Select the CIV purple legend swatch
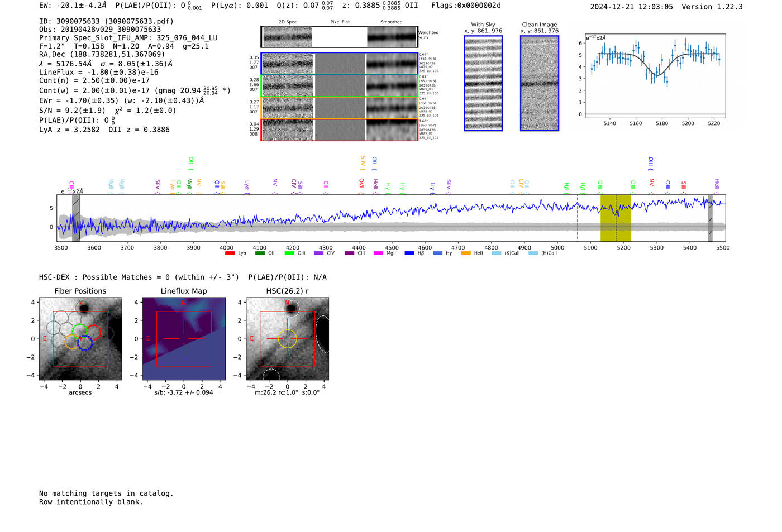The image size is (782, 532). pos(319,253)
